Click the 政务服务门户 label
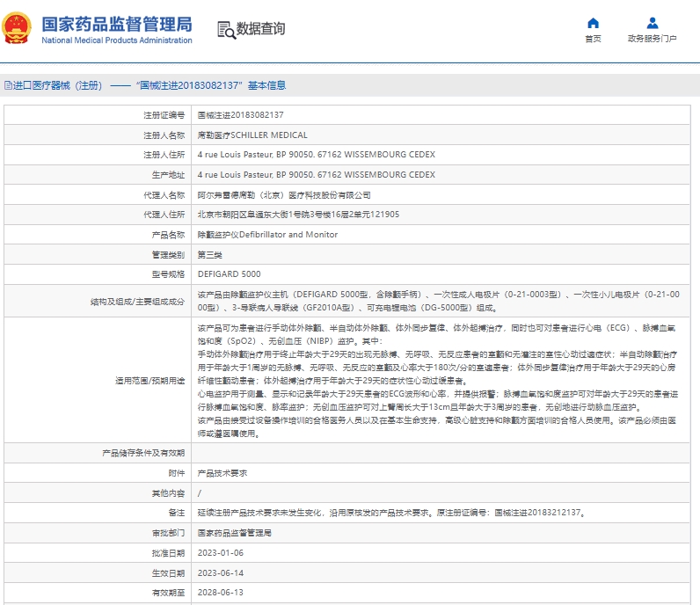This screenshot has height=605, width=700. coord(653,39)
